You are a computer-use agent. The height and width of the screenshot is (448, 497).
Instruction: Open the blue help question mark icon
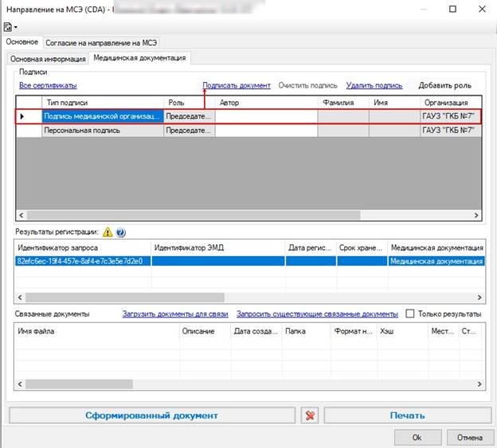pyautogui.click(x=120, y=232)
